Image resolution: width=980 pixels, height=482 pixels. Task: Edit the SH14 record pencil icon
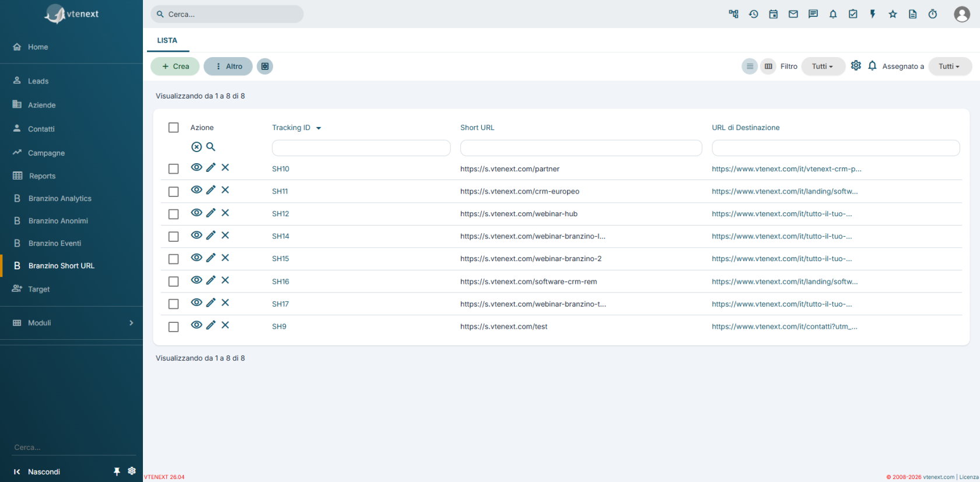211,235
